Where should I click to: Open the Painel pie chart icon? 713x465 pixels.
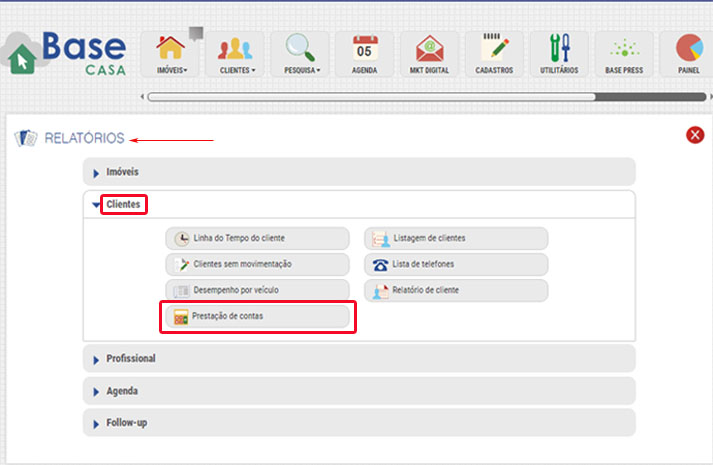tap(688, 54)
